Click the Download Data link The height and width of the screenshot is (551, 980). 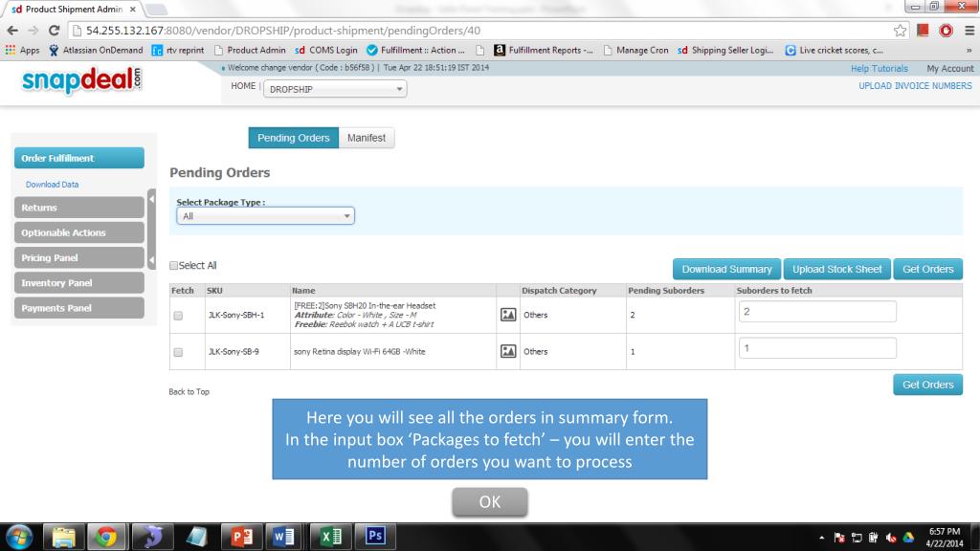(x=52, y=185)
